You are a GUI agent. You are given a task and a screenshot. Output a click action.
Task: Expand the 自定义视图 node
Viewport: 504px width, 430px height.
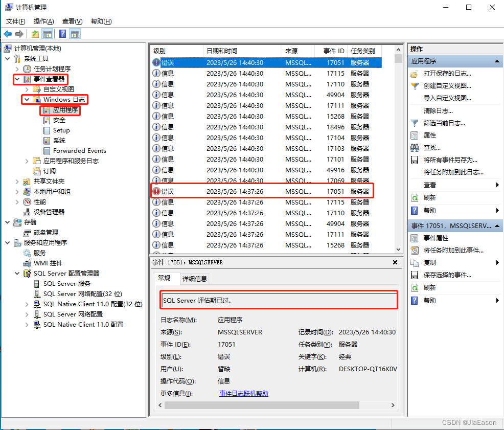tap(27, 89)
